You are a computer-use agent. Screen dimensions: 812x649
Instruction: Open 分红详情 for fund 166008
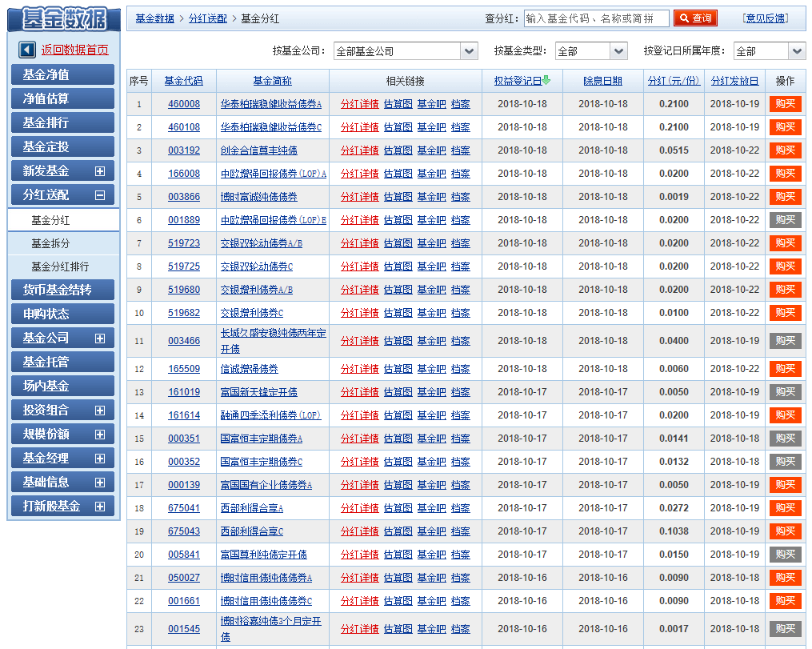(x=359, y=174)
